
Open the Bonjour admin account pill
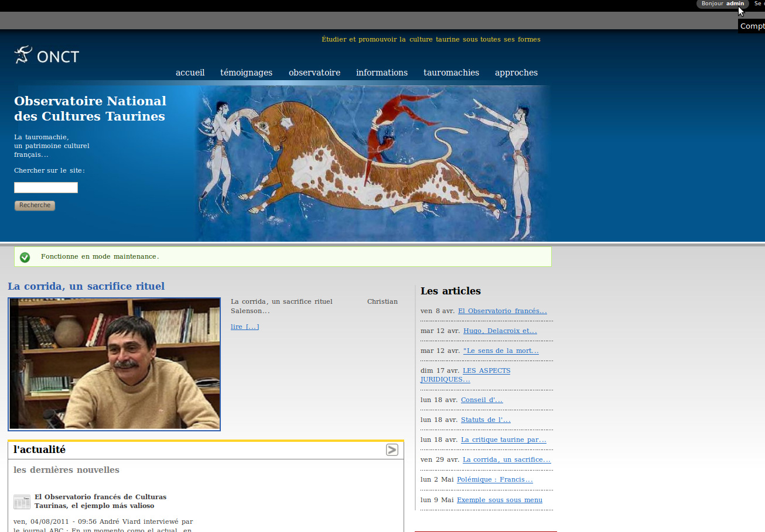click(723, 4)
